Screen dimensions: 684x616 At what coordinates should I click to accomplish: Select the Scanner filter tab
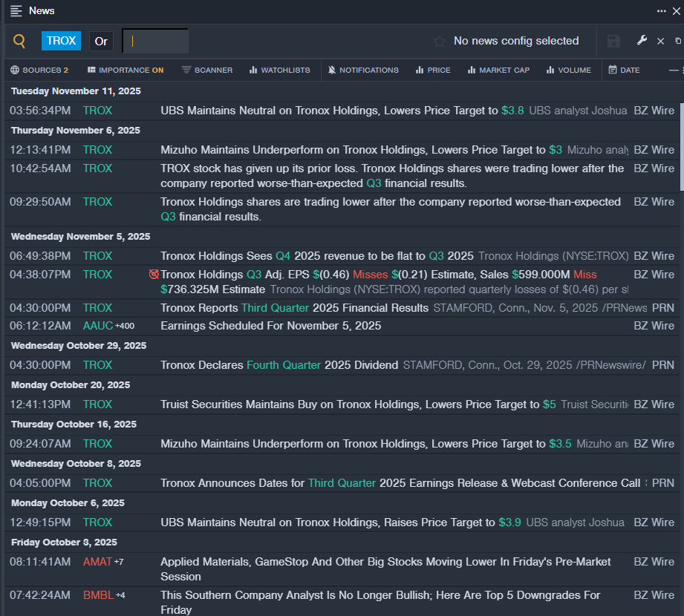coord(207,71)
